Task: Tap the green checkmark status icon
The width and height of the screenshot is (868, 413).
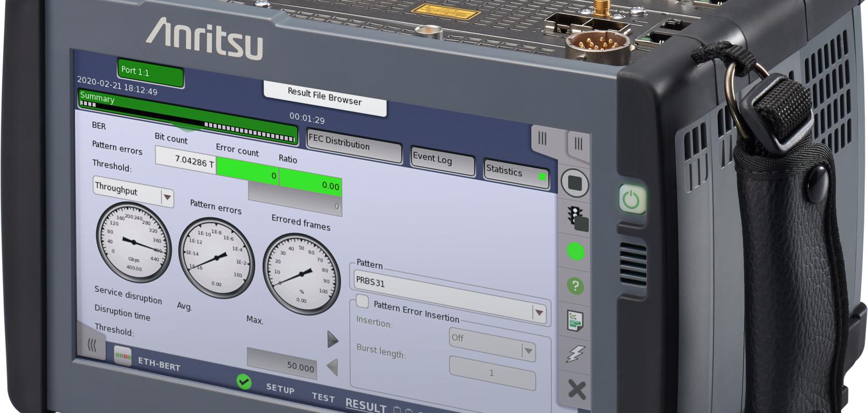Action: (x=244, y=382)
